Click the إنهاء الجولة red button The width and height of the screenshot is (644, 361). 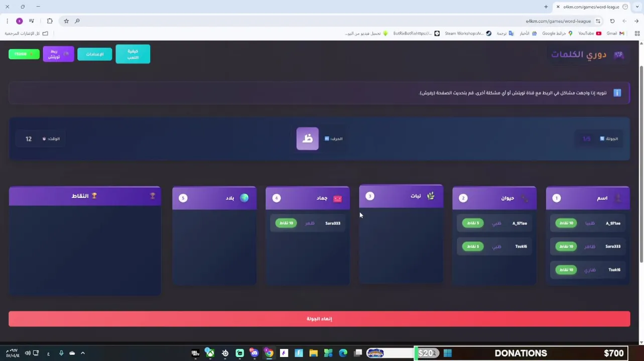tap(319, 319)
